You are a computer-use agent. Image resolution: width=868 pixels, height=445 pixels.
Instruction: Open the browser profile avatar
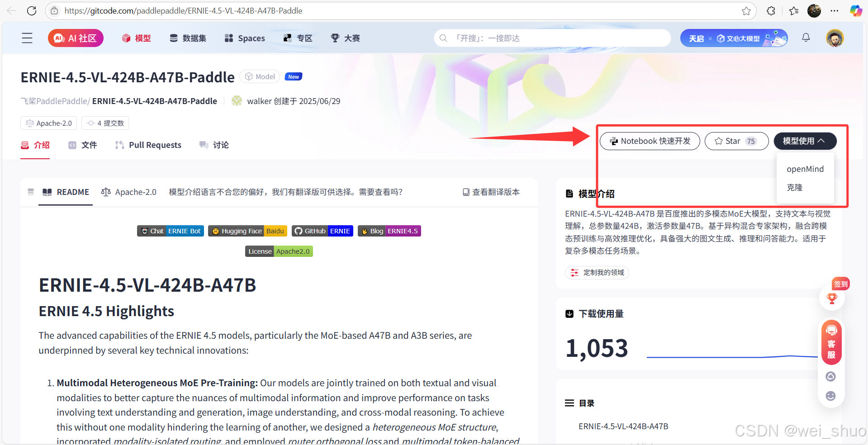[x=814, y=11]
